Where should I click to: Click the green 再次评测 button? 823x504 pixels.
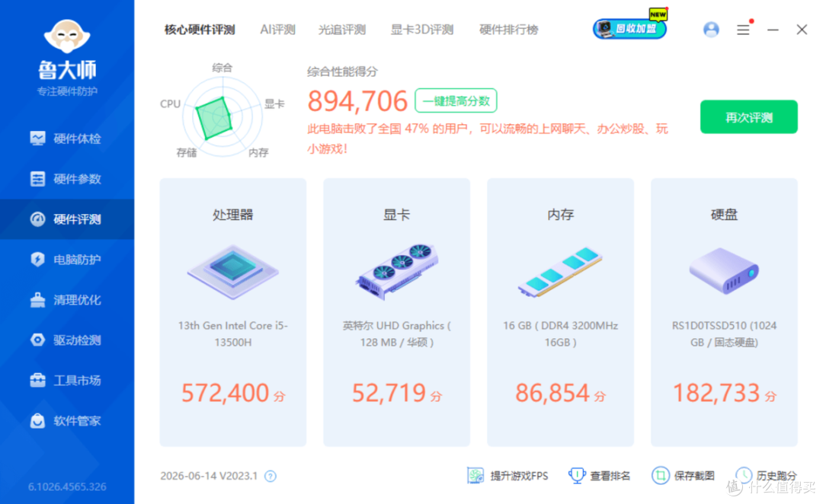tap(748, 117)
